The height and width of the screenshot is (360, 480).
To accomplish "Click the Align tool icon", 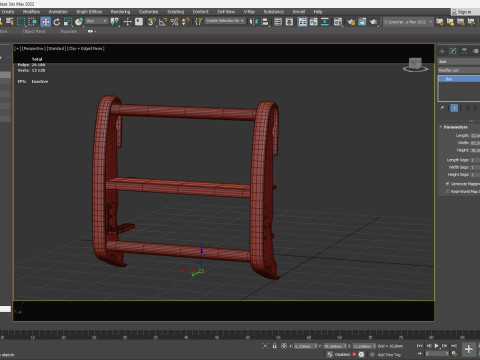I will pyautogui.click(x=265, y=22).
